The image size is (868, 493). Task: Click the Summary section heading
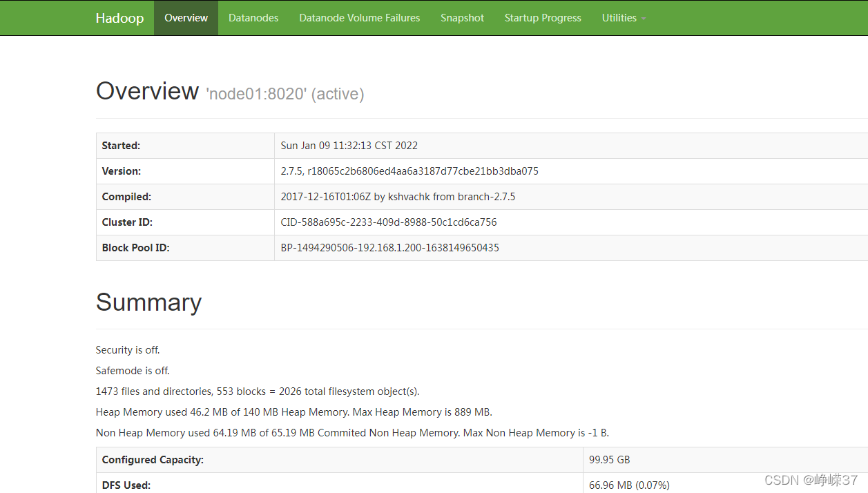[148, 302]
